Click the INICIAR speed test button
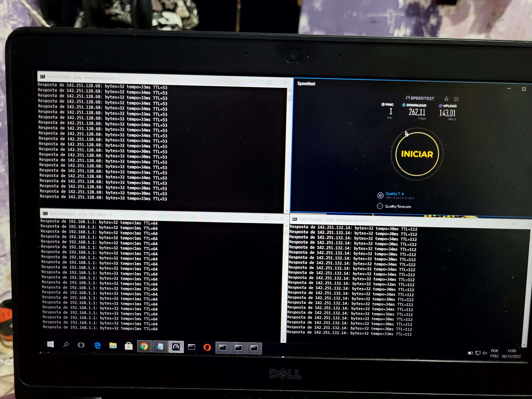This screenshot has width=532, height=399. pos(417,154)
